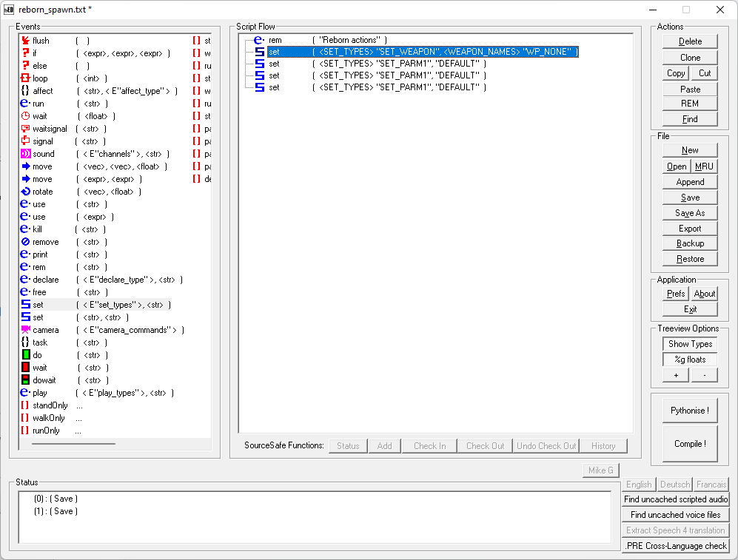Open the MRU recent files list
This screenshot has width=738, height=560.
(704, 166)
